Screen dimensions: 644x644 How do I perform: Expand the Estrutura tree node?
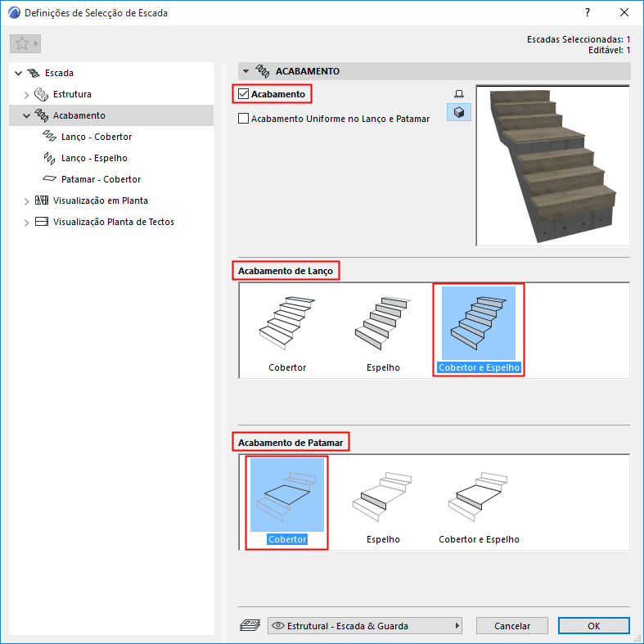27,95
